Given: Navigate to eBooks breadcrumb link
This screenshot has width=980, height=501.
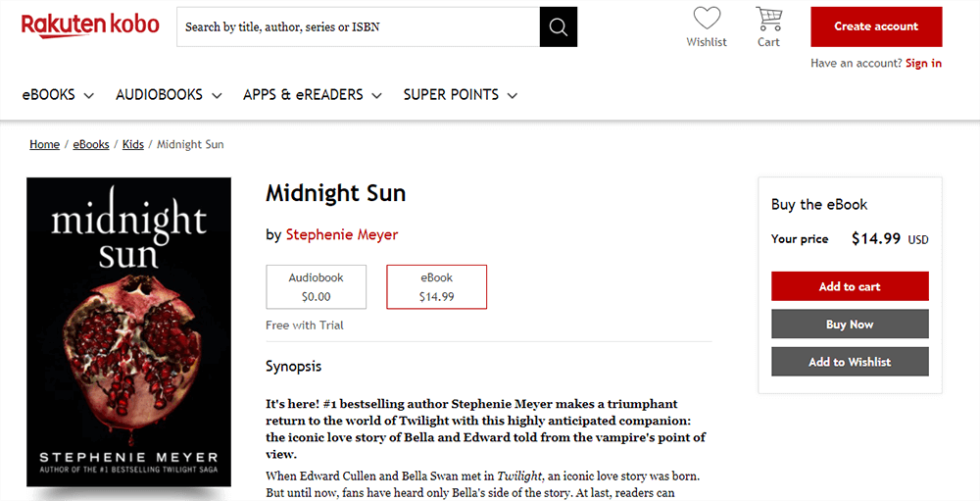Looking at the screenshot, I should tap(91, 144).
